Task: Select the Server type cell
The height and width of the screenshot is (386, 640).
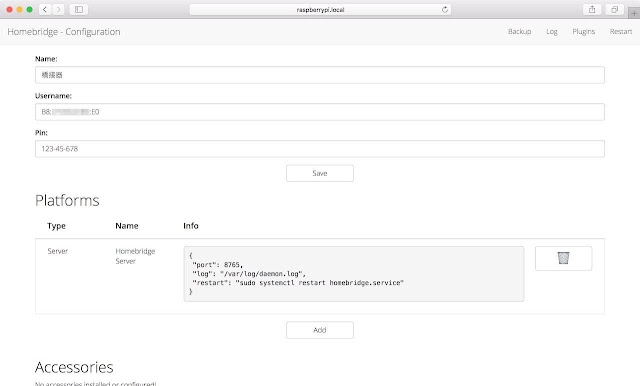Action: [58, 251]
